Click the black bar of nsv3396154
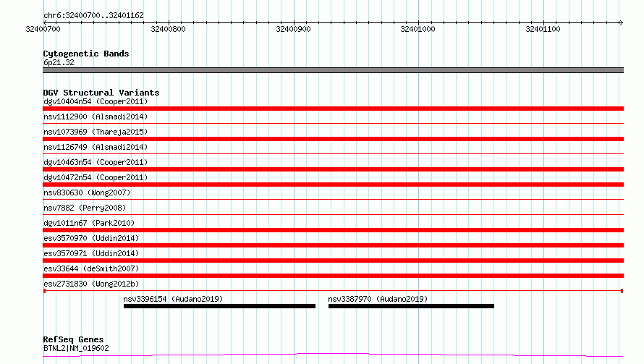The width and height of the screenshot is (644, 364). pos(219,306)
